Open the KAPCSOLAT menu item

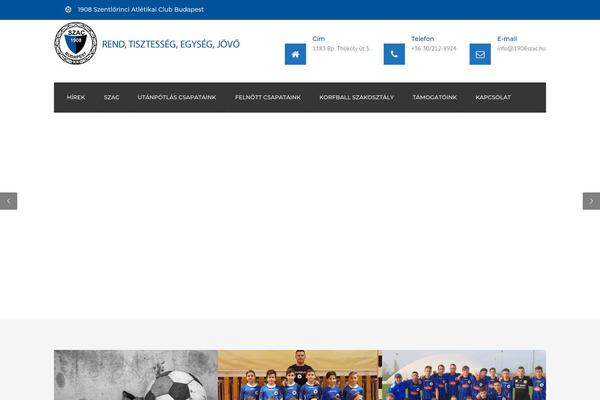point(493,97)
